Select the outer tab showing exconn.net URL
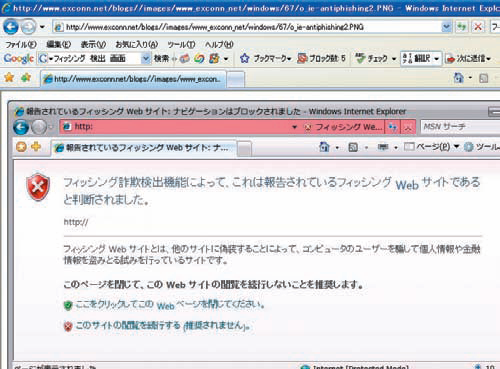 pos(133,79)
